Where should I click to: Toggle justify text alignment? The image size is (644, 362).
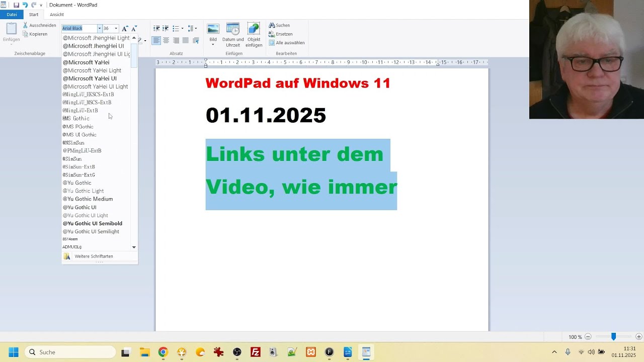[x=185, y=40]
